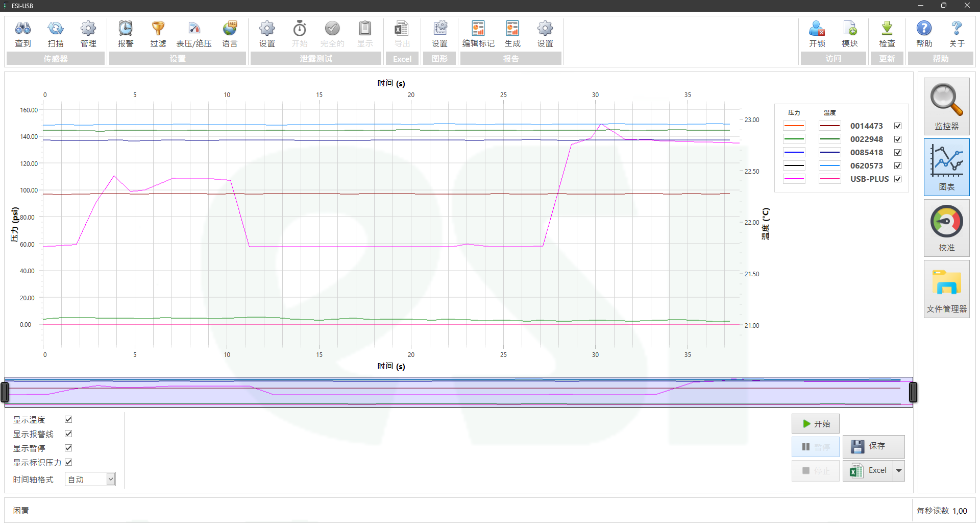The width and height of the screenshot is (980, 527).
Task: Open the Excel export dropdown arrow
Action: click(899, 470)
